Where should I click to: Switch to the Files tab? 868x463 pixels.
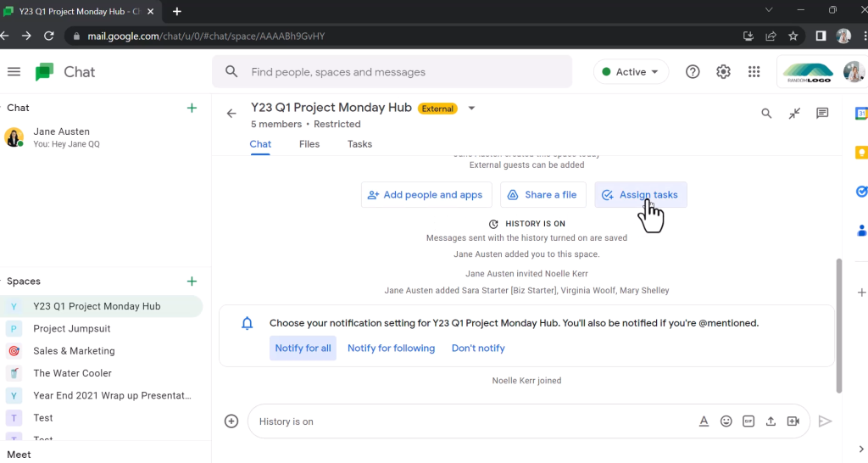[x=309, y=144]
